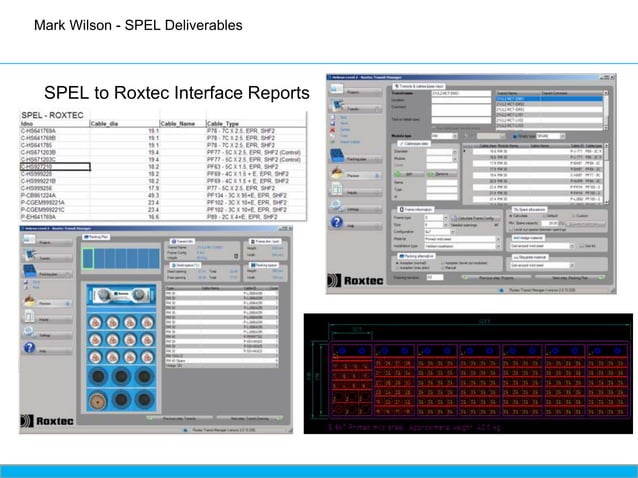The width and height of the screenshot is (638, 478).
Task: Toggle Level out spaces between openings checkbox
Action: coord(511,229)
